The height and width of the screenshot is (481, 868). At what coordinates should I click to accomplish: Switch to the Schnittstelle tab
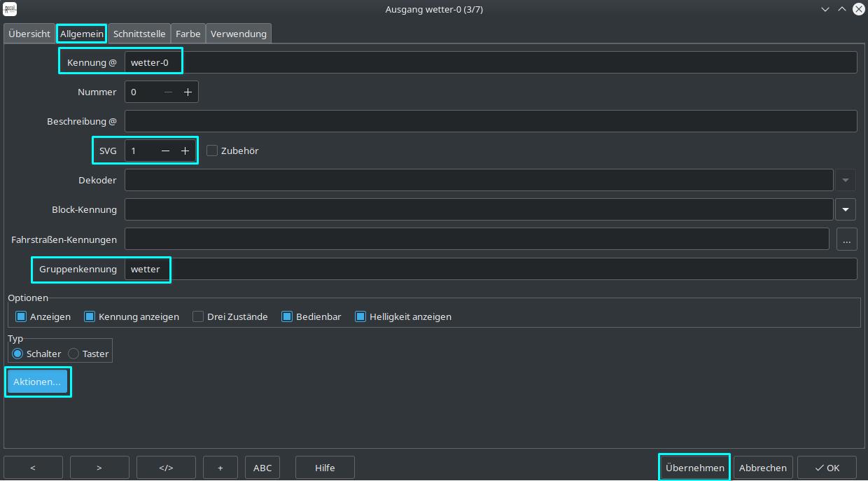point(139,34)
